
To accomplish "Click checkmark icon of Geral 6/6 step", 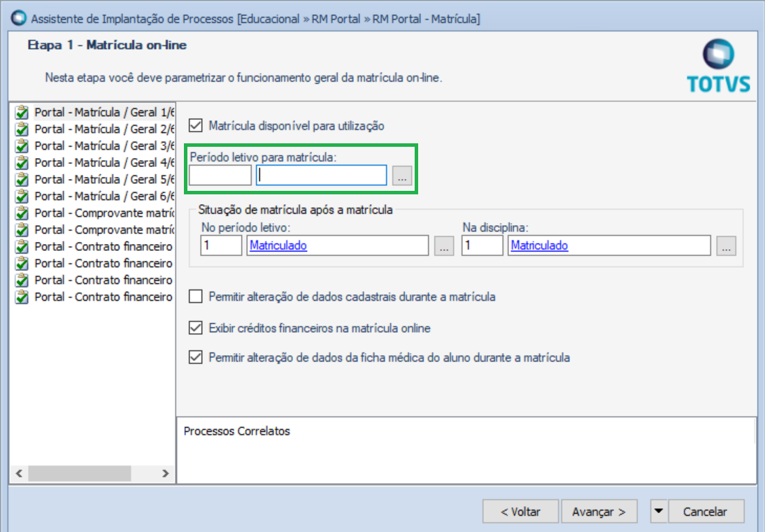I will click(22, 196).
